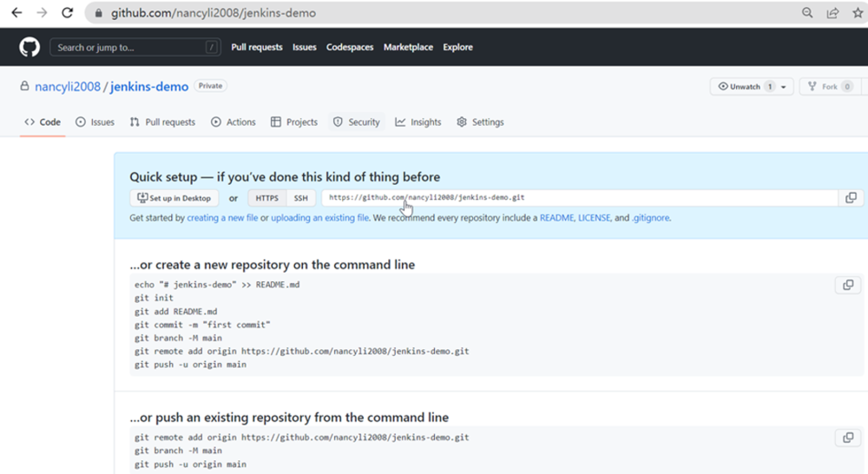Select HTTPS clone protocol
The width and height of the screenshot is (868, 474).
266,198
